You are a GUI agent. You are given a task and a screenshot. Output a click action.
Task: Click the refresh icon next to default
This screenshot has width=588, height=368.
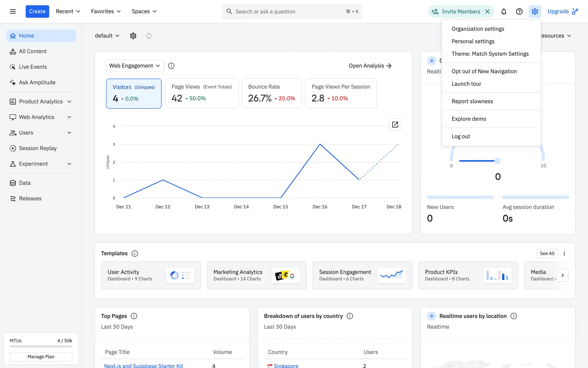click(x=149, y=36)
